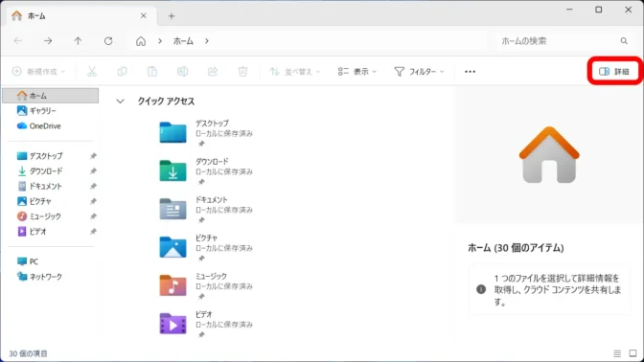
Task: Unpin デスクトップ via sidebar pin icon
Action: [93, 156]
